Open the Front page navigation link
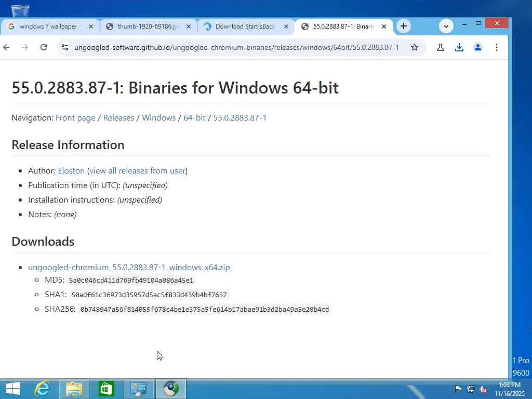This screenshot has height=399, width=532. pyautogui.click(x=75, y=118)
